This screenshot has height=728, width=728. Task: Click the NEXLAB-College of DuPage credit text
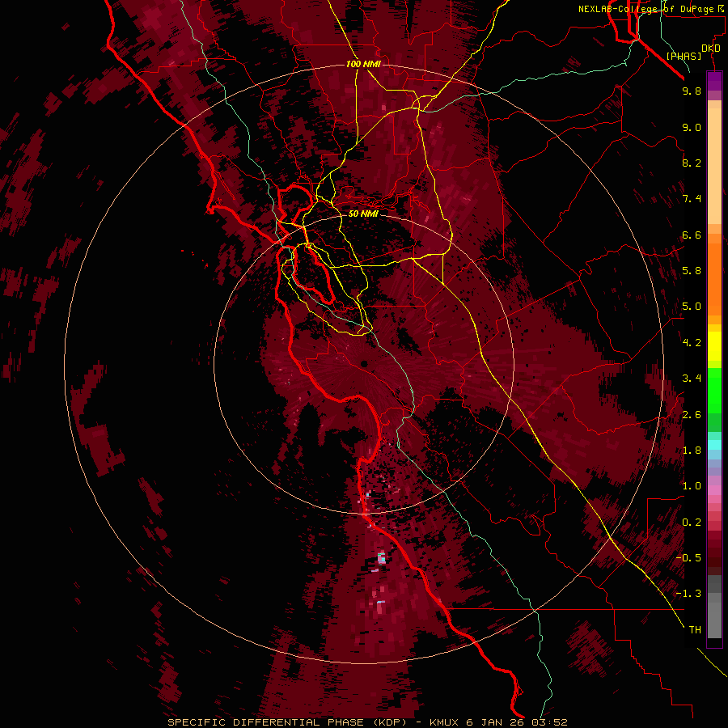pos(650,9)
